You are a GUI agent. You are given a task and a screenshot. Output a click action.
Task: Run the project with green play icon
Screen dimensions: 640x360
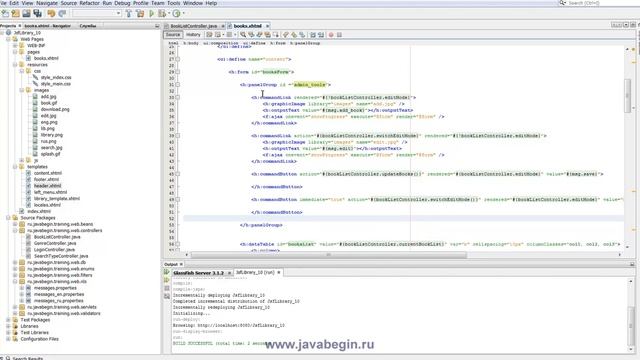151,13
